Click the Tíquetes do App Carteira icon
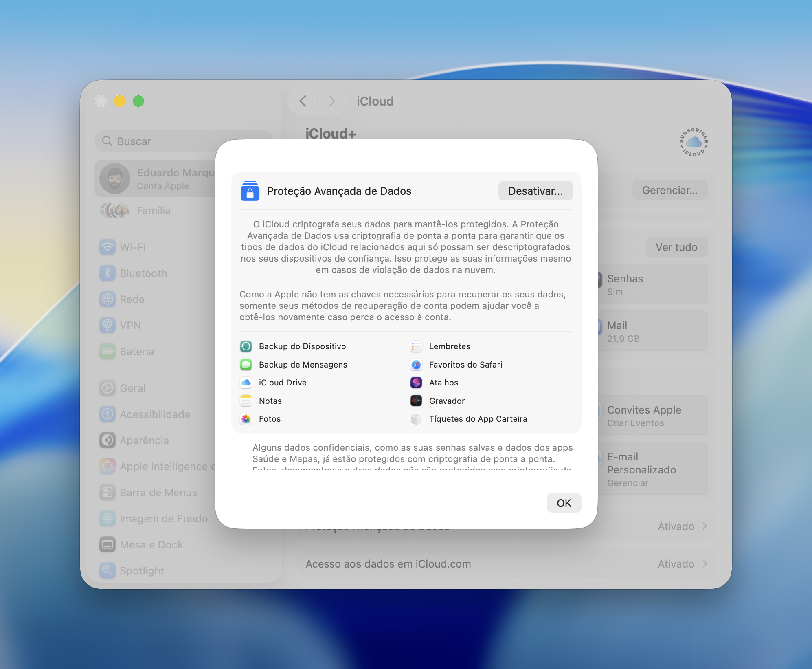812x669 pixels. point(416,419)
